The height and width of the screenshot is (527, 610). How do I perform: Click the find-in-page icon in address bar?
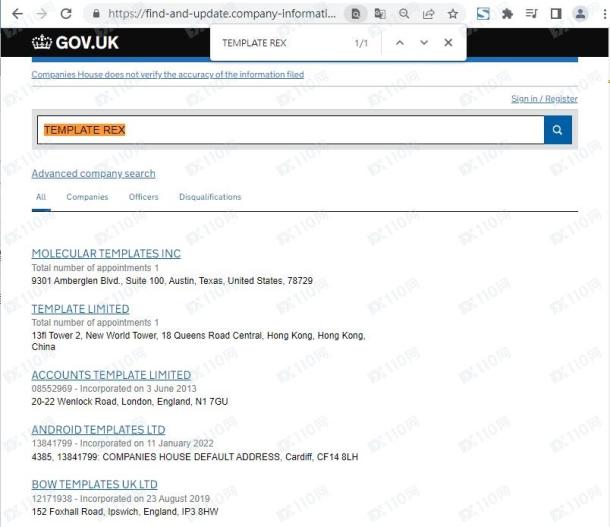356,14
